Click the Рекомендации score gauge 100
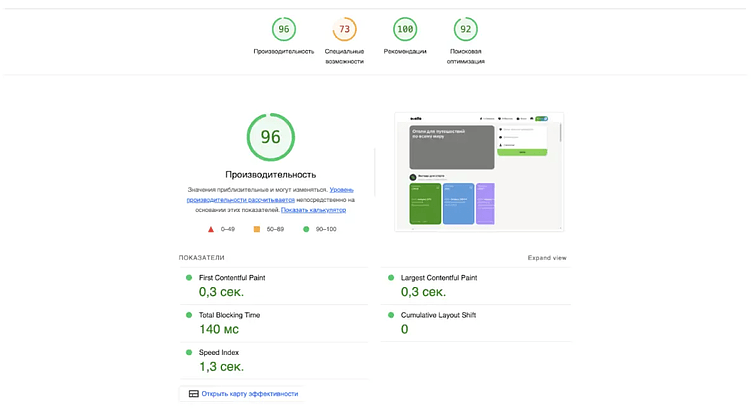The height and width of the screenshot is (412, 751). pos(405,29)
